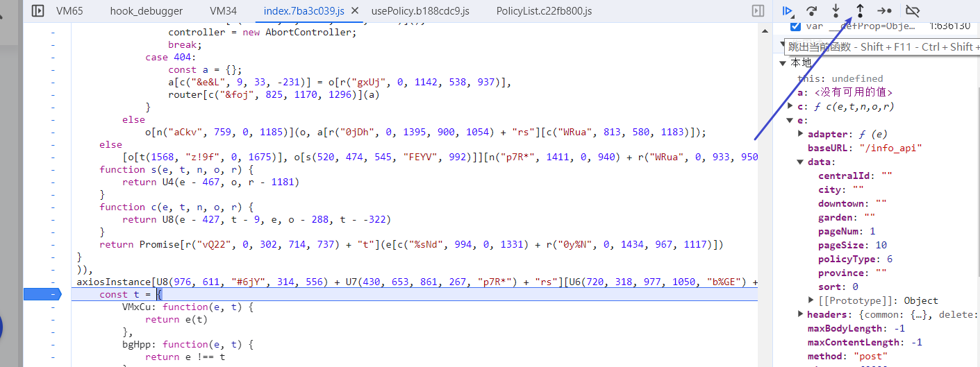Click the Step button
The width and height of the screenshot is (980, 367).
point(884,11)
